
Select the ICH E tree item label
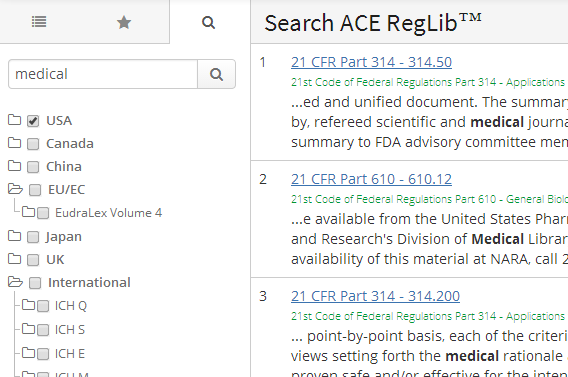pyautogui.click(x=70, y=353)
